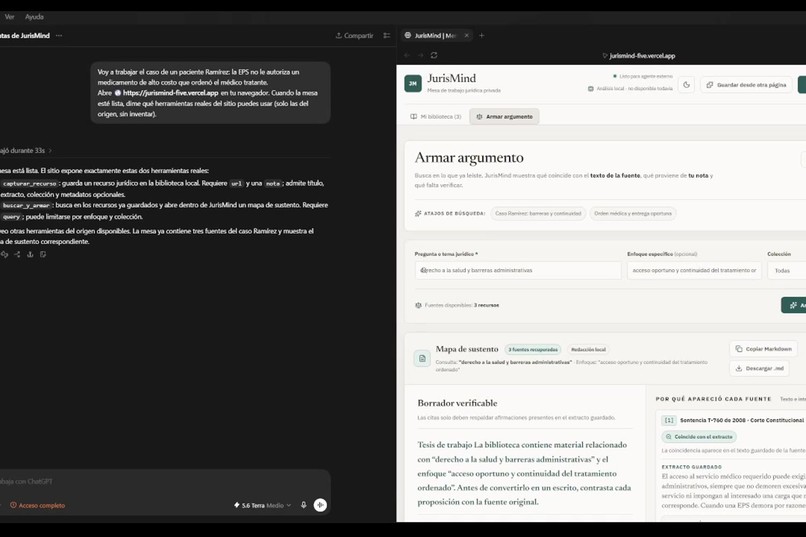
Task: Go forward with the browser forward arrow
Action: click(x=420, y=55)
